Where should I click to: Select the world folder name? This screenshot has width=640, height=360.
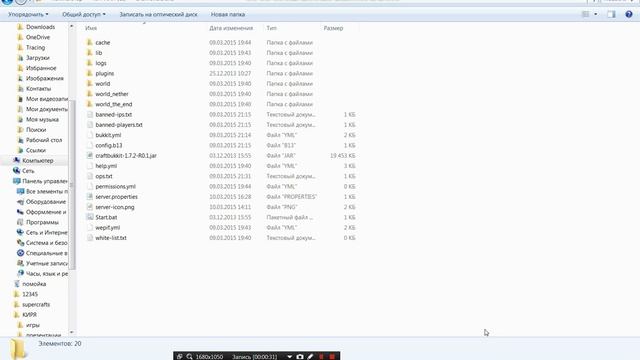(102, 84)
